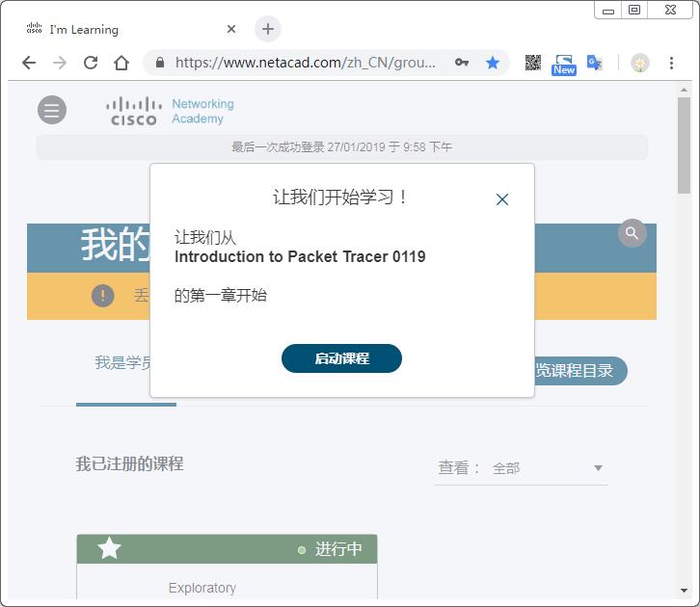Click the browser forward arrow

click(60, 63)
